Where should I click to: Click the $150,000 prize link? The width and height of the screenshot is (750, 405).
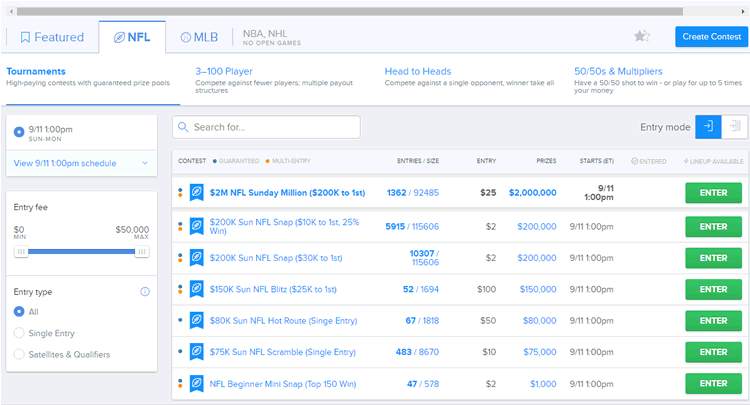point(538,289)
